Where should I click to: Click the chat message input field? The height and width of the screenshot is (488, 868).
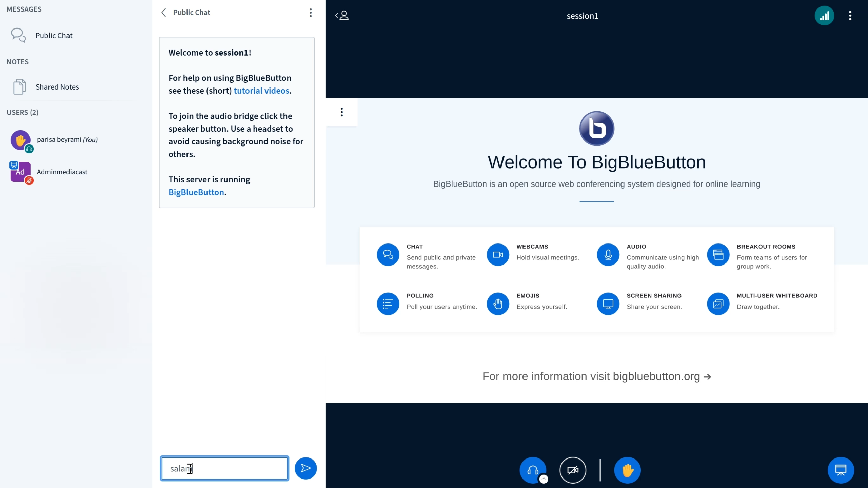click(x=224, y=468)
